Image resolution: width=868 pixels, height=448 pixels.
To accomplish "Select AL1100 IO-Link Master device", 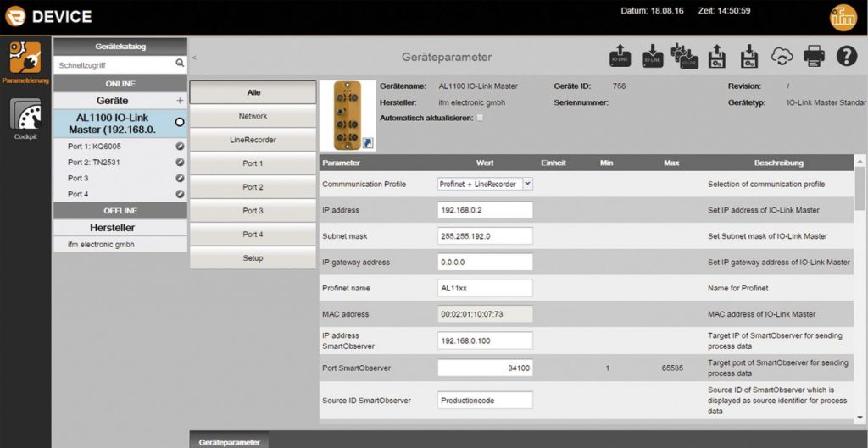I will click(120, 124).
